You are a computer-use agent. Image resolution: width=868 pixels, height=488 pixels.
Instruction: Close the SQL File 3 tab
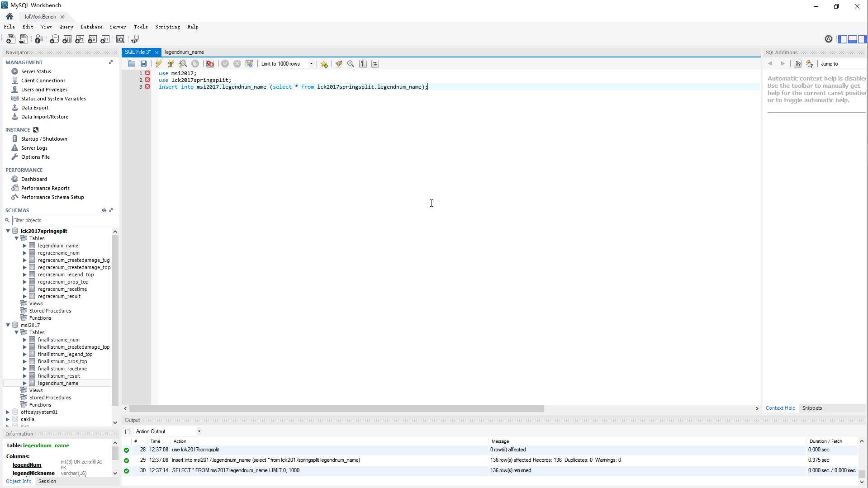pyautogui.click(x=157, y=52)
